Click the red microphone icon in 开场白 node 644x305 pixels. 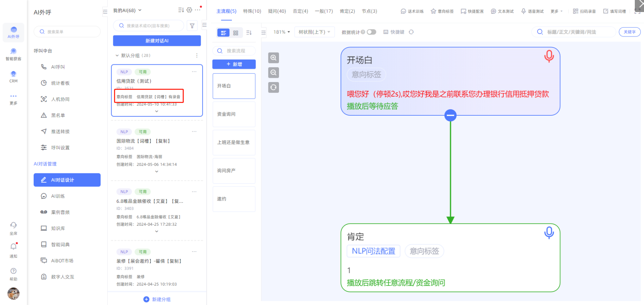pyautogui.click(x=549, y=56)
